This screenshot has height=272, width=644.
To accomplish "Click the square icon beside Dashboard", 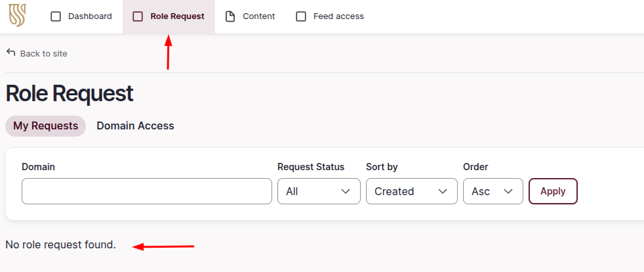I will click(x=56, y=16).
